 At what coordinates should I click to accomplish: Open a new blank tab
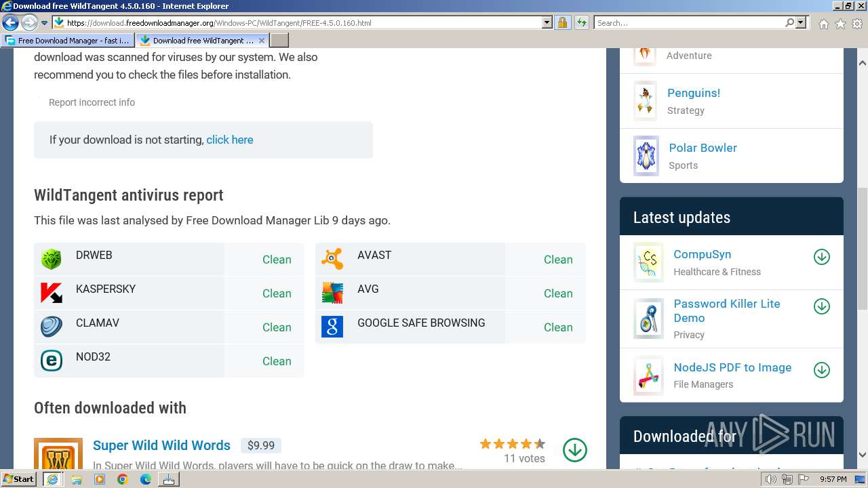point(279,40)
